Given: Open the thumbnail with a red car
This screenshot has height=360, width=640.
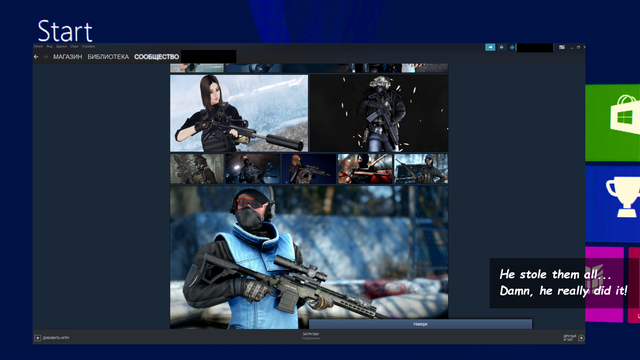Looking at the screenshot, I should (x=365, y=169).
